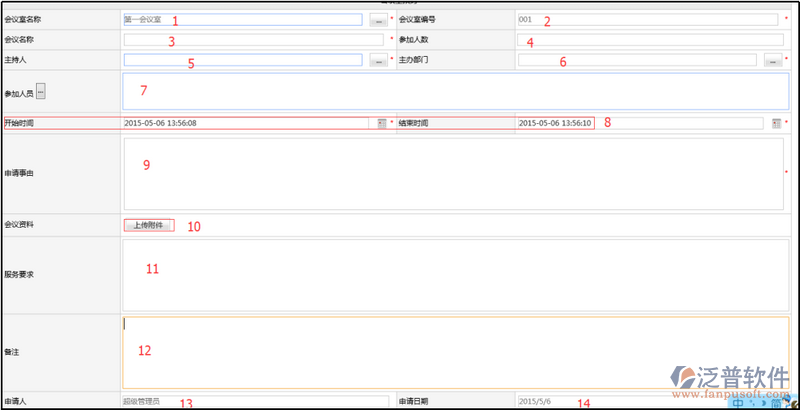Open the 开始时间 calendar picker icon
Image resolution: width=800 pixels, height=410 pixels.
381,123
